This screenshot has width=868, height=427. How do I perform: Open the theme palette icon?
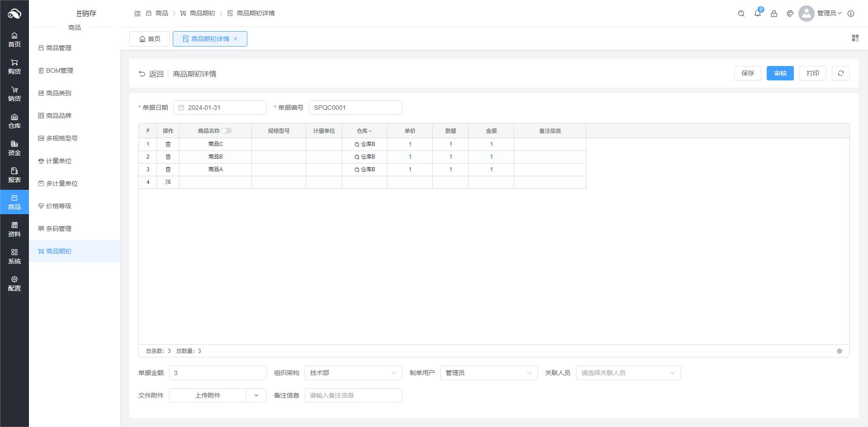(x=790, y=14)
